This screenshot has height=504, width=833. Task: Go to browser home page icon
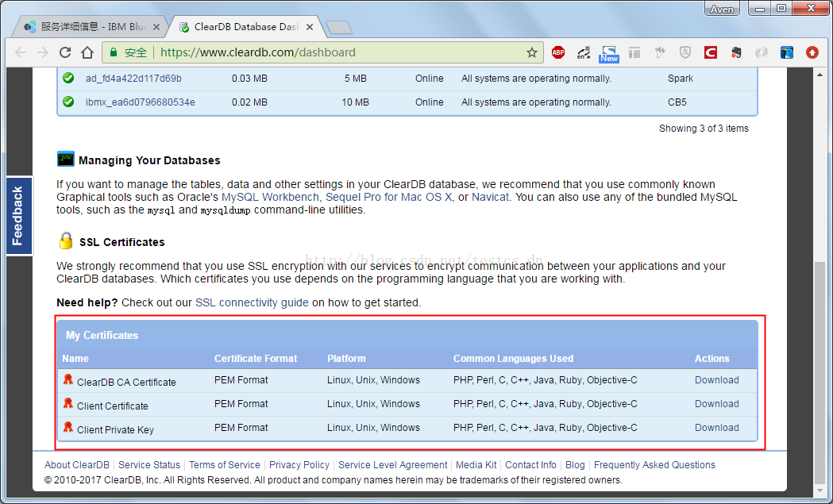click(x=87, y=52)
